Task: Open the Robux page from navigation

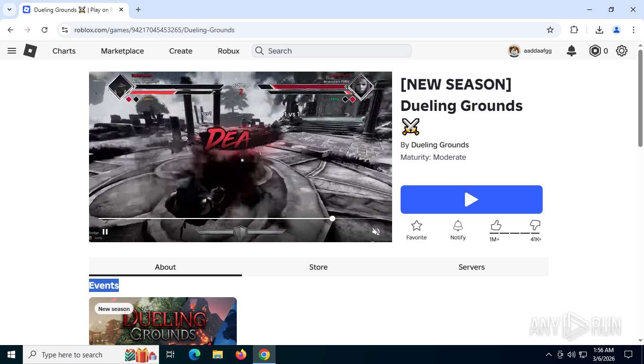Action: click(229, 51)
